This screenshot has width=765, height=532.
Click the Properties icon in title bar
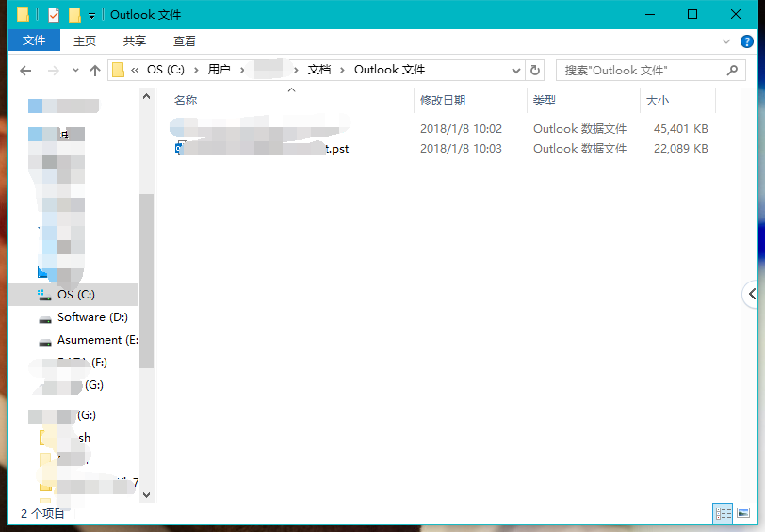[53, 14]
